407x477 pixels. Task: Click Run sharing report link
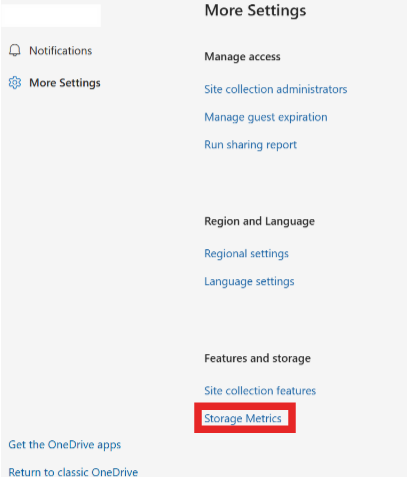[250, 145]
